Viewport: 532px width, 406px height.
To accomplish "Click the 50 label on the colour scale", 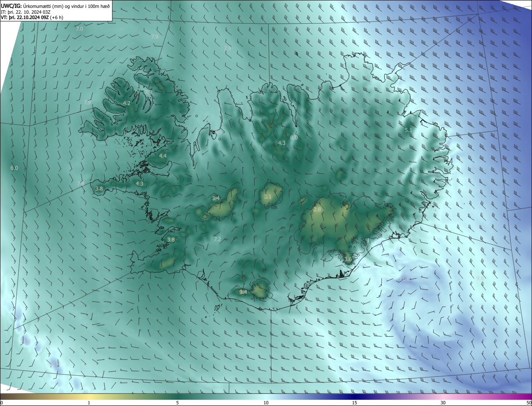I will [x=529, y=403].
